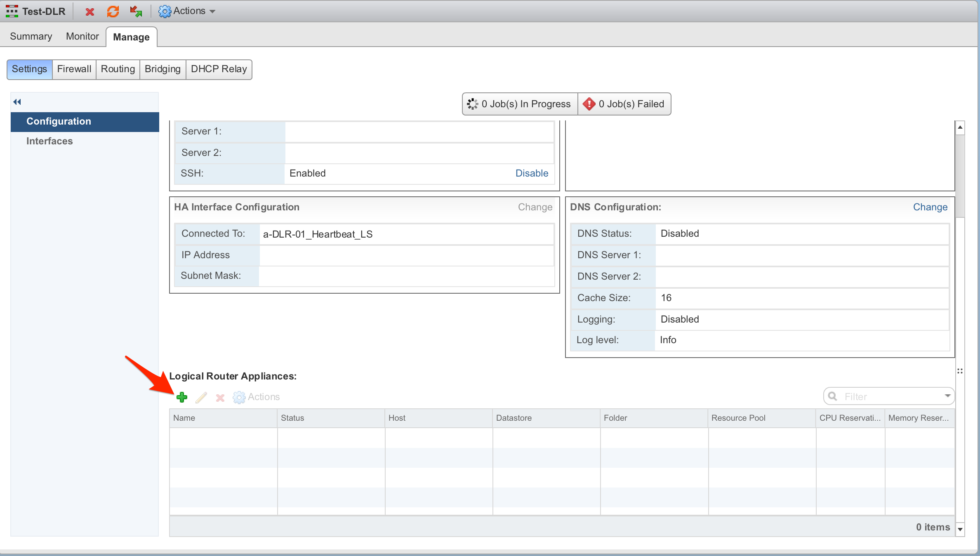Select Configuration in left navigation
980x556 pixels.
[85, 122]
